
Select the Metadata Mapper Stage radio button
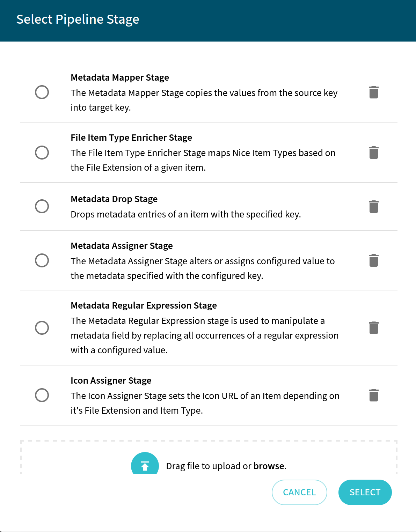tap(42, 93)
